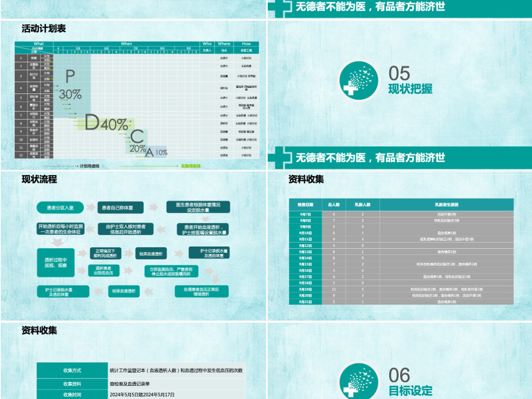Viewport: 532px width, 399px height.
Task: Select the 资料收集 title above the 收集方式 table
Action: pyautogui.click(x=39, y=330)
